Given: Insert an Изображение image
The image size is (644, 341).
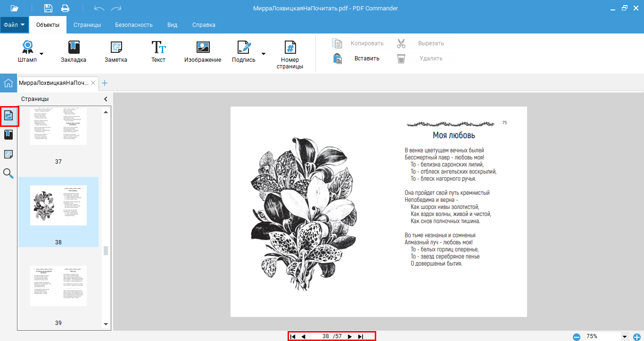Looking at the screenshot, I should 203,52.
